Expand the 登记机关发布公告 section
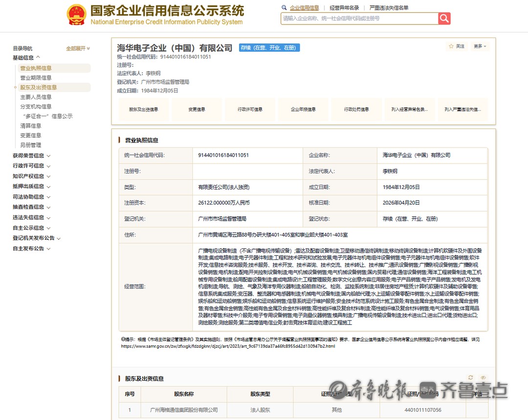Viewport: 528px width, 420px height. click(x=37, y=238)
